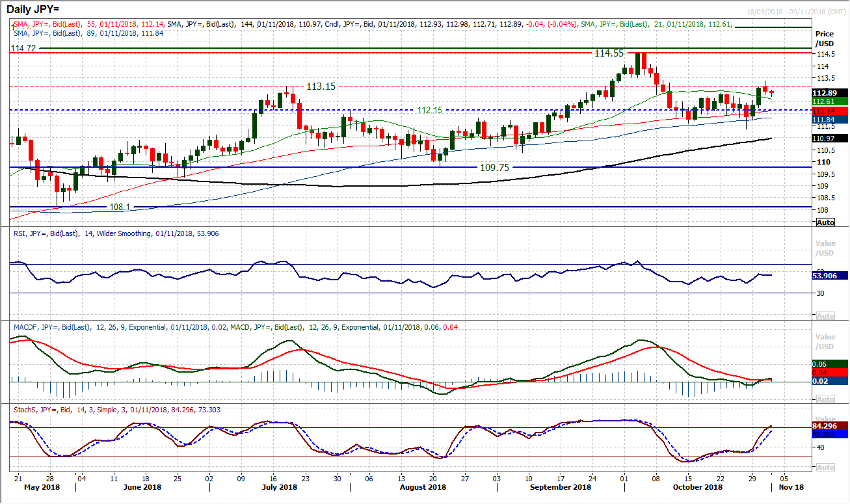Click the Auto scale button on RSI panel
Screen dimensions: 850x504
pyautogui.click(x=825, y=316)
